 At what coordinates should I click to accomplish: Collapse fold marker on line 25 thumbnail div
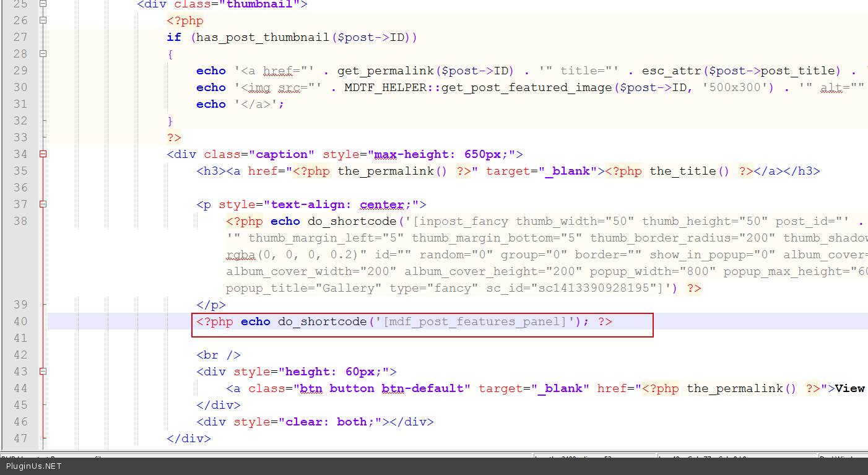(x=43, y=4)
